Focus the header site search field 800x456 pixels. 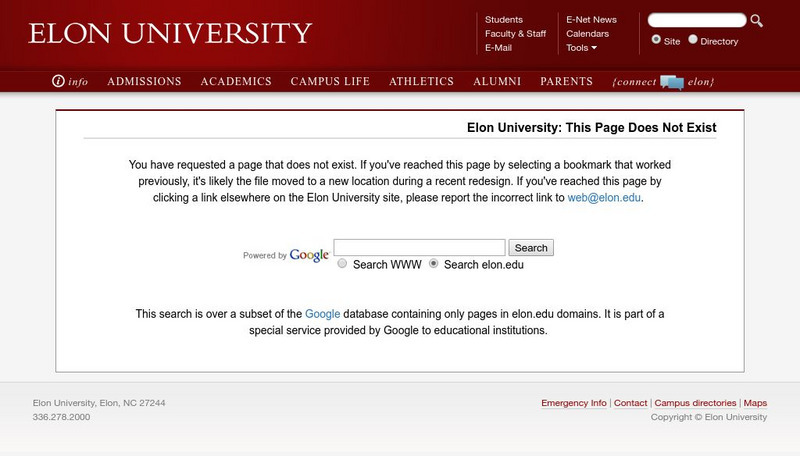click(x=697, y=20)
